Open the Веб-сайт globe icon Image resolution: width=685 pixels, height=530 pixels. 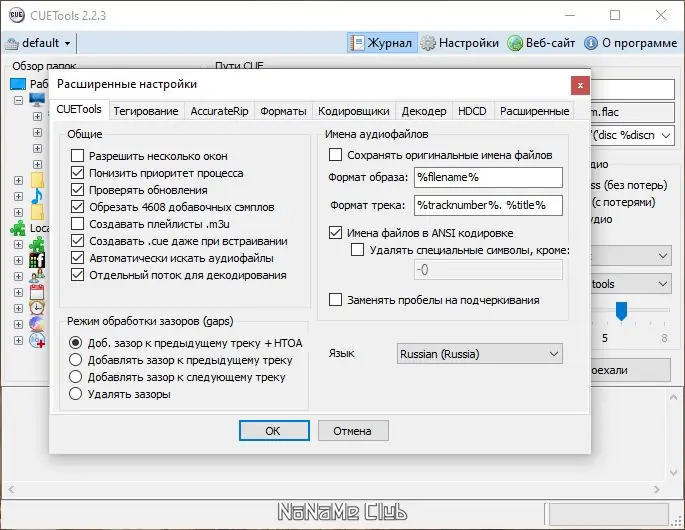515,43
